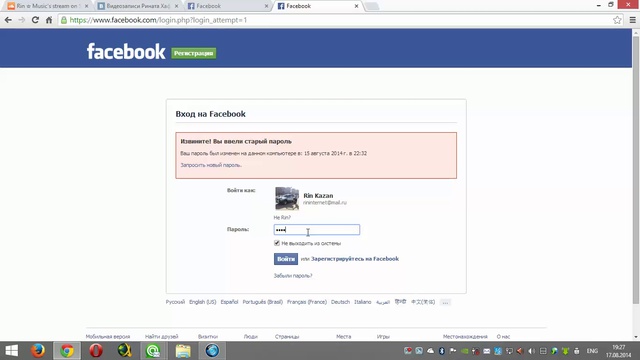
Task: Click the facebook logo in the header
Action: point(126,52)
